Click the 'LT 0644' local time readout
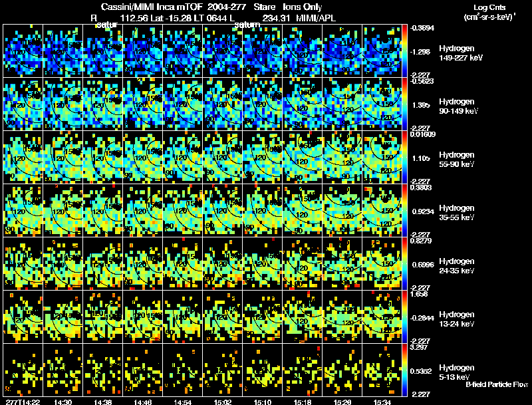532x405 pixels. click(x=211, y=18)
